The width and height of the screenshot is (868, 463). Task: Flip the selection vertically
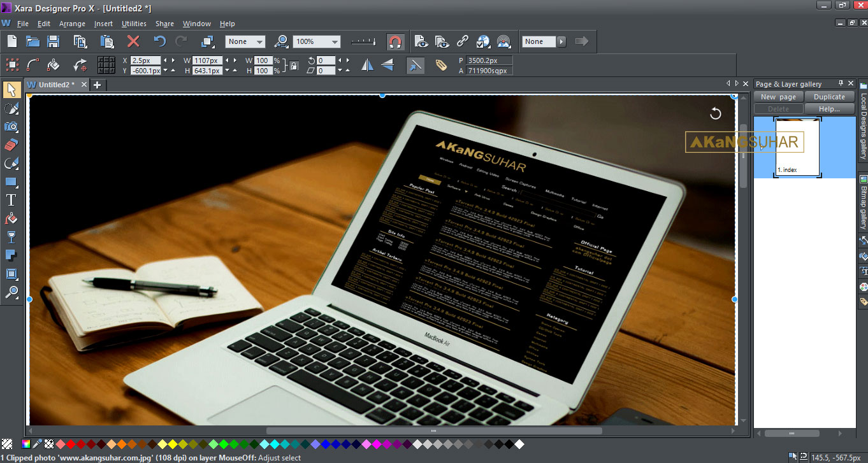(x=387, y=65)
